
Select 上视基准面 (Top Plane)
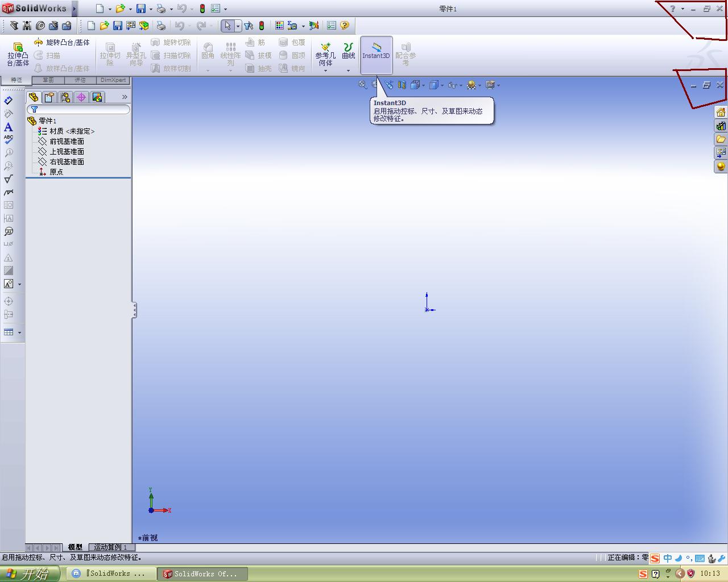(x=61, y=151)
